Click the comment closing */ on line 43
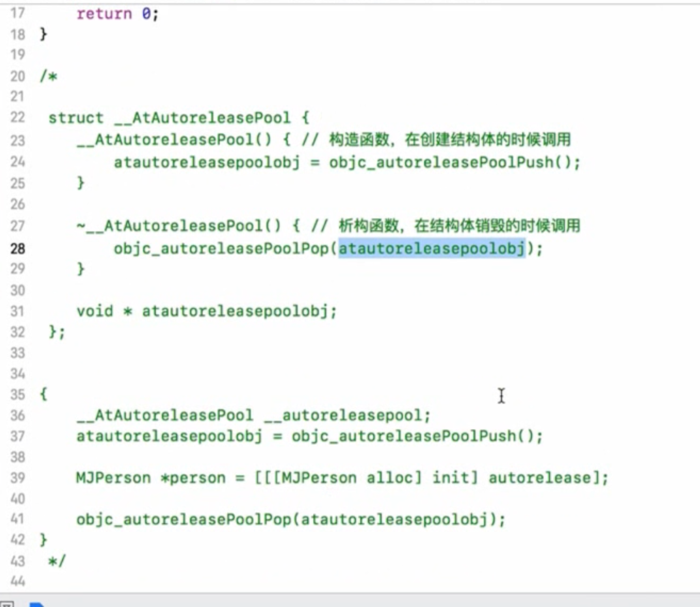Screen dimensions: 700x607 tap(57, 561)
